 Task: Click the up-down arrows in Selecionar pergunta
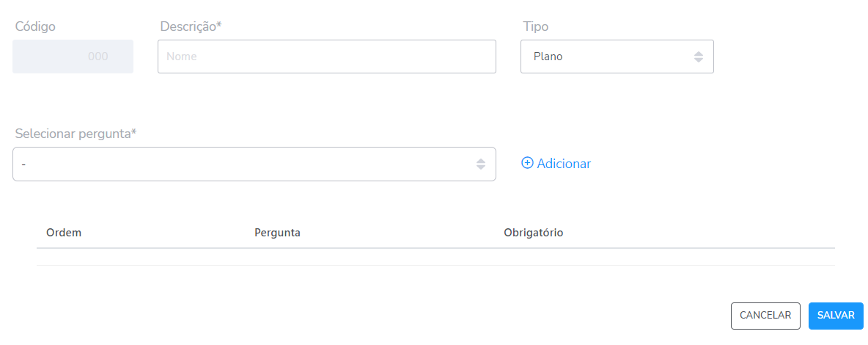(x=480, y=164)
